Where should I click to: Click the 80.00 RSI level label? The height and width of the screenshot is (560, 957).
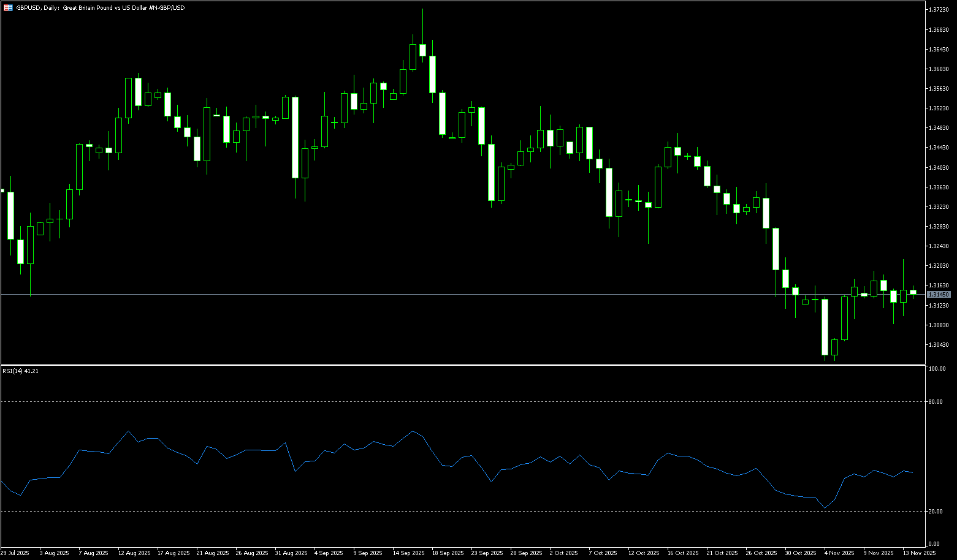(936, 402)
